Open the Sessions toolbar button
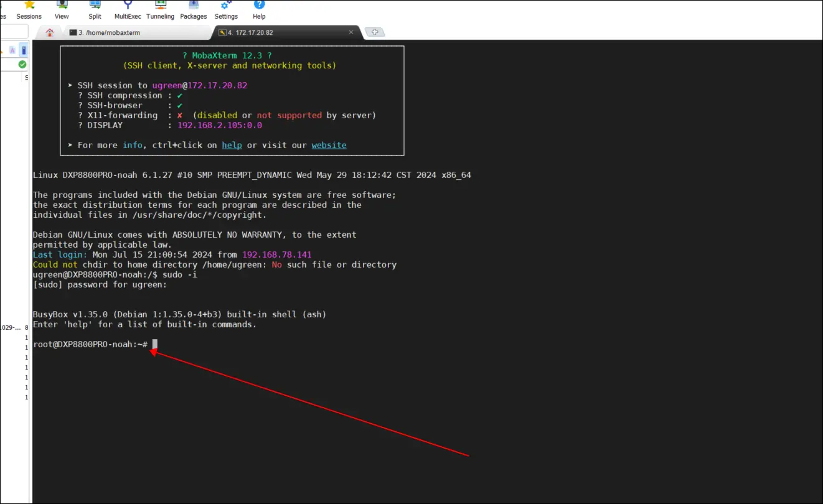Image resolution: width=823 pixels, height=504 pixels. coord(29,10)
